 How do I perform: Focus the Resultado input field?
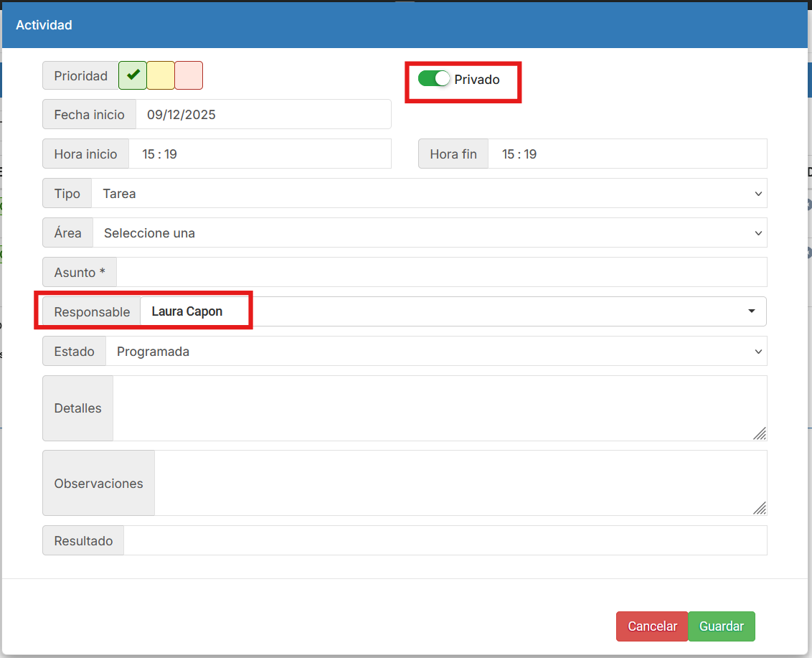coord(445,541)
